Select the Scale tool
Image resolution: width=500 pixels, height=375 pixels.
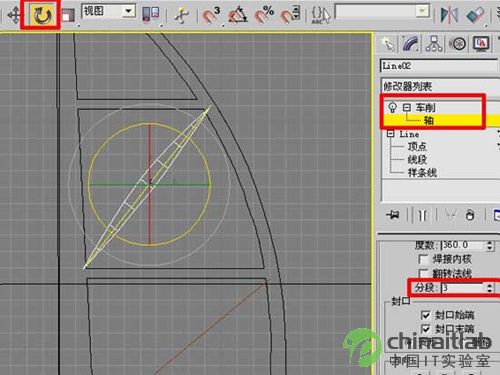[68, 16]
